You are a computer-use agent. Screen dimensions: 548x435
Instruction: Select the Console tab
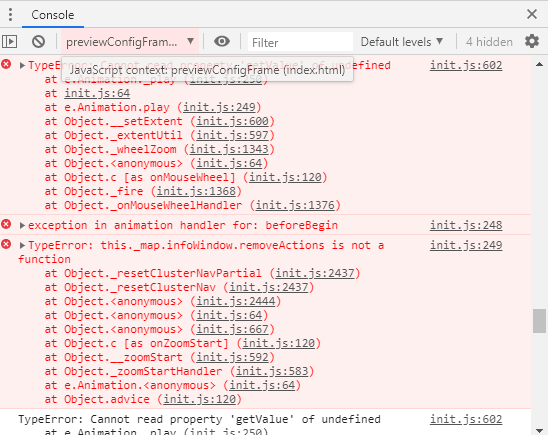[x=53, y=15]
